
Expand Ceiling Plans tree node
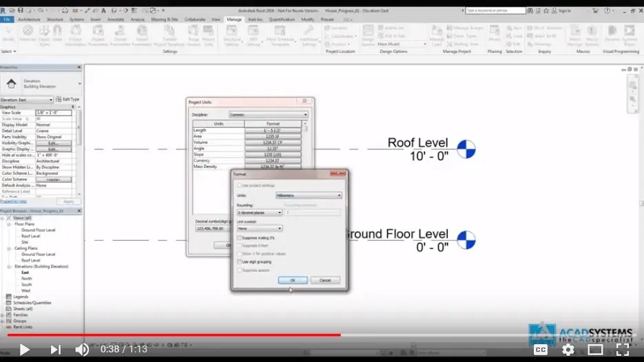[x=9, y=248]
